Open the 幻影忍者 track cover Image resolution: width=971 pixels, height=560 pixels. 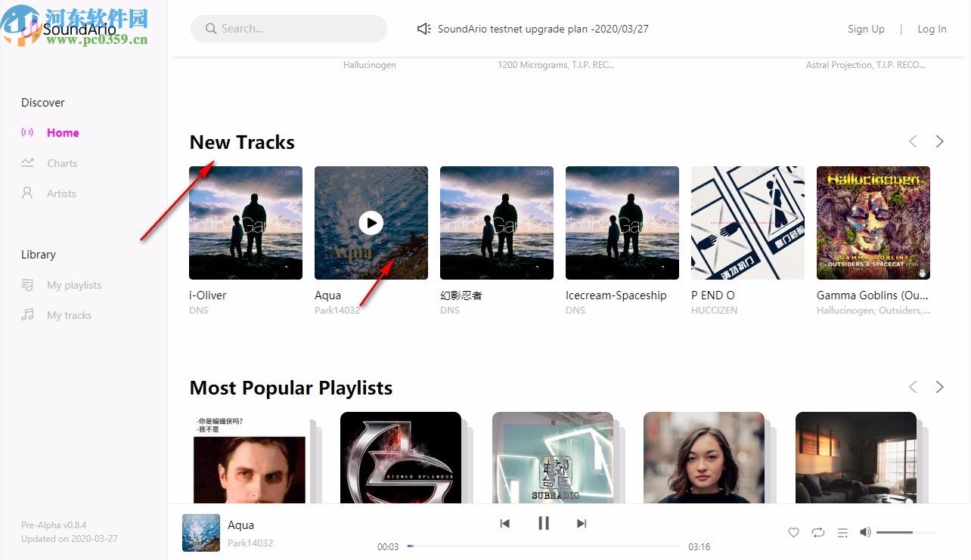tap(497, 223)
